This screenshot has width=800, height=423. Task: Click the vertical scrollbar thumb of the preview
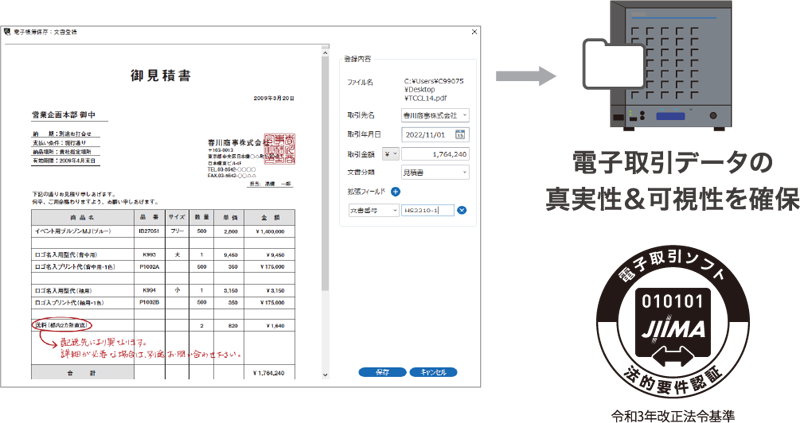pos(325,173)
